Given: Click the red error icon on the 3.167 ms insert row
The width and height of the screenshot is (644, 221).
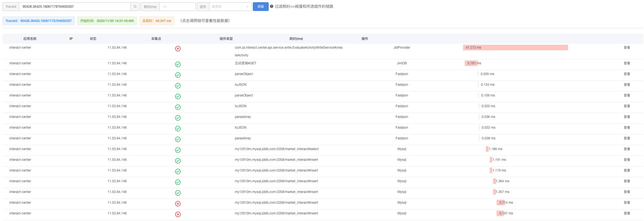Looking at the screenshot, I should tap(178, 214).
